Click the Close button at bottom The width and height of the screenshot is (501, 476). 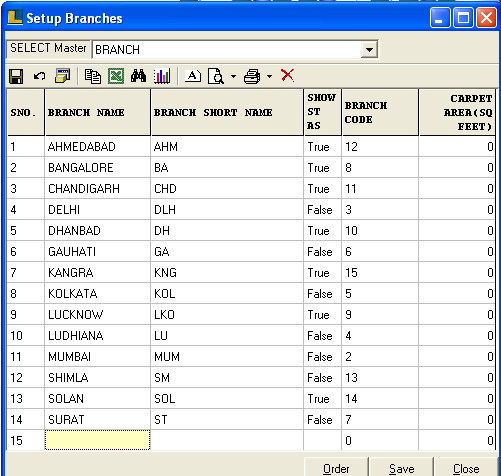coord(466,468)
